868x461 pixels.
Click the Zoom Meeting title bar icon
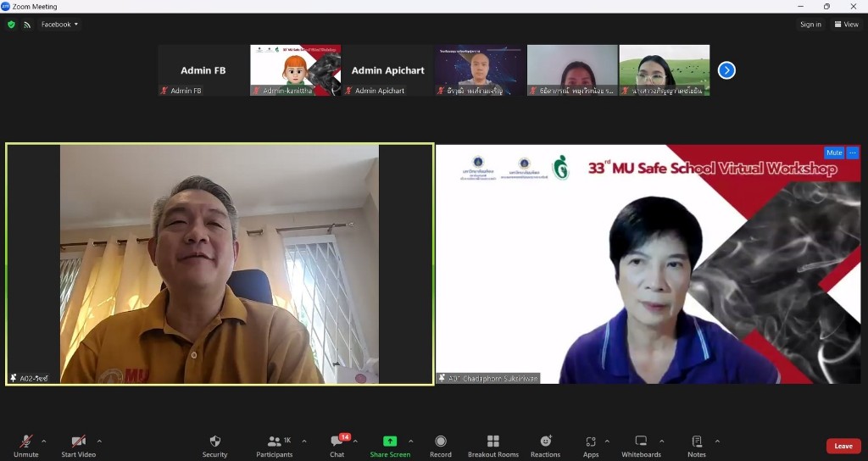(x=6, y=7)
